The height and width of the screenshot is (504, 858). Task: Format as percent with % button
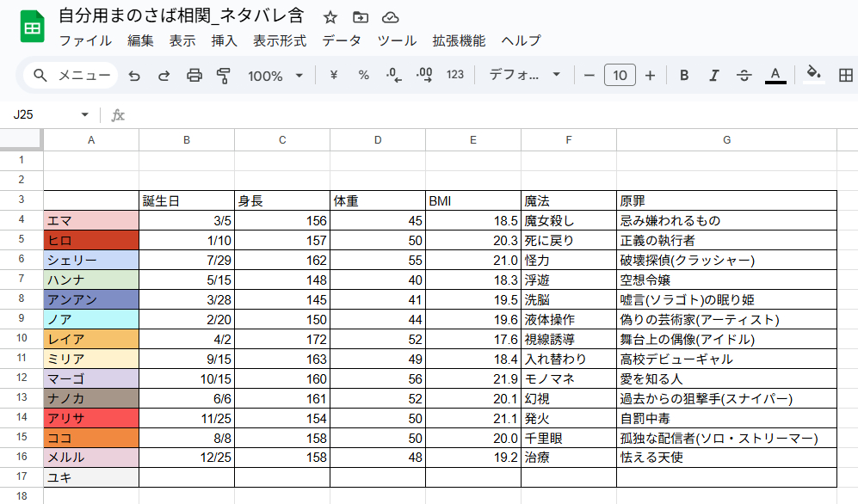(363, 76)
